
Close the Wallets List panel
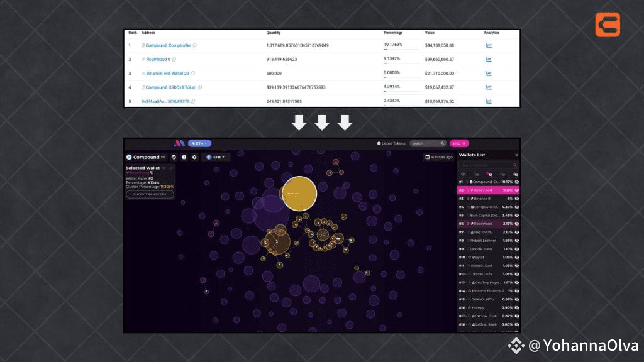click(x=516, y=155)
